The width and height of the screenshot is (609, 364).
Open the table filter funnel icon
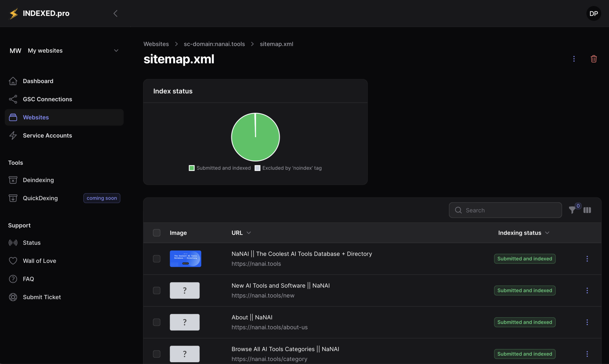coord(572,210)
